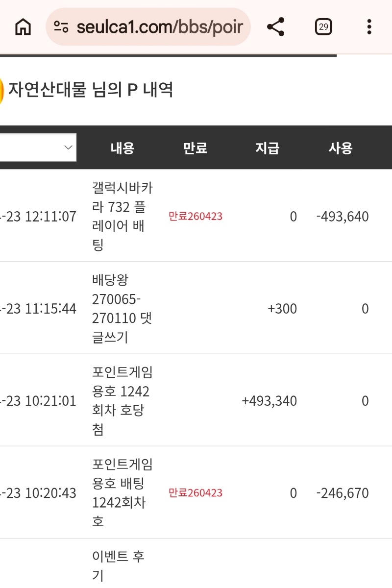Click the +493,340 paid amount
Image resolution: width=392 pixels, height=588 pixels.
(x=269, y=401)
